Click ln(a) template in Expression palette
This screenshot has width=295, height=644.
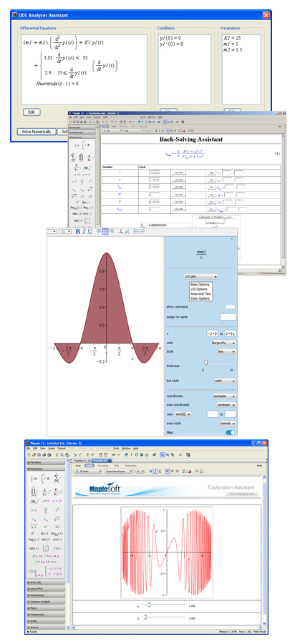point(46,535)
